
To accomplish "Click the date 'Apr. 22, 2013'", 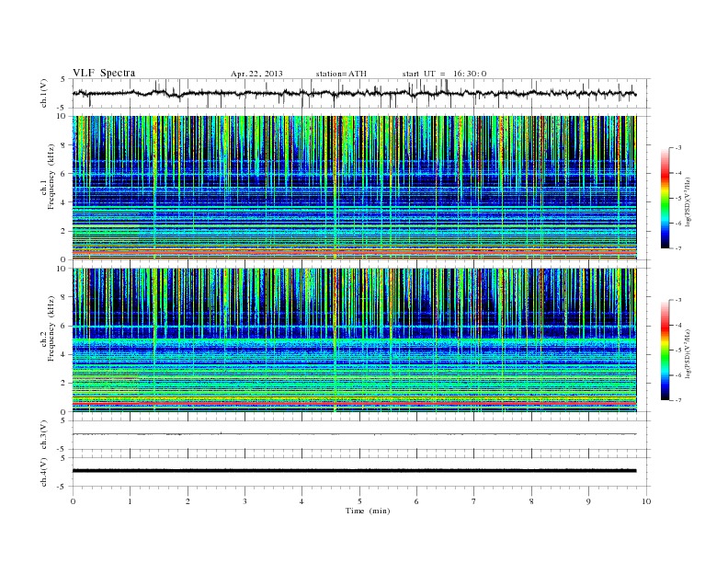I will [256, 74].
